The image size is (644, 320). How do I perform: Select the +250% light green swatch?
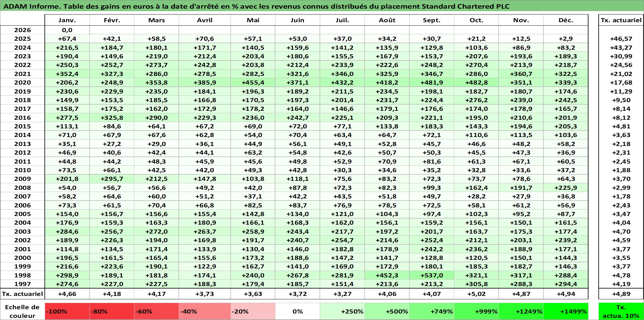(x=342, y=311)
